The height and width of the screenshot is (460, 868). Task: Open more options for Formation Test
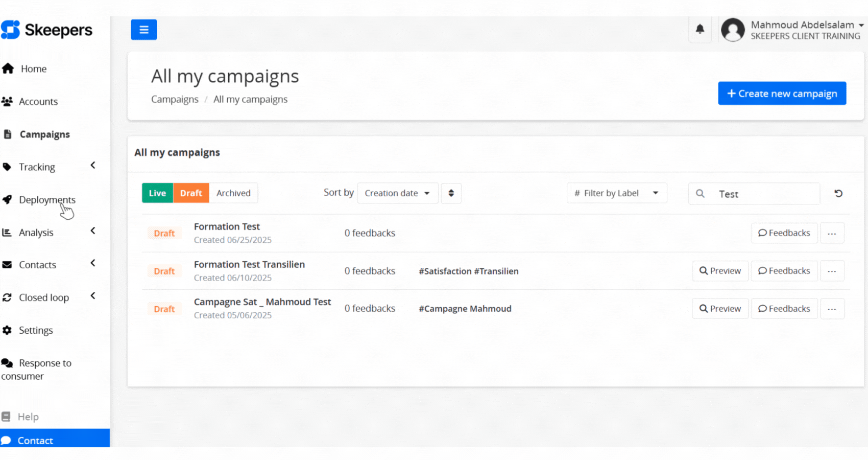click(831, 233)
